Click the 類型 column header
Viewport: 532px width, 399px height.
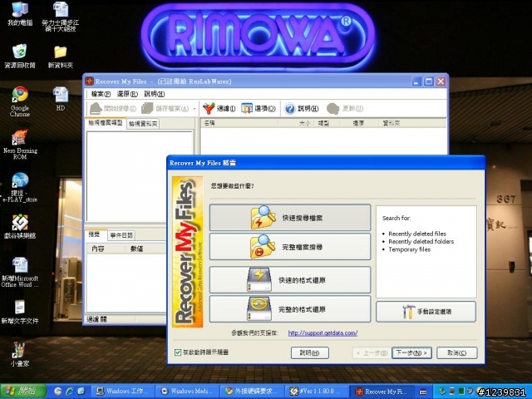[327, 123]
